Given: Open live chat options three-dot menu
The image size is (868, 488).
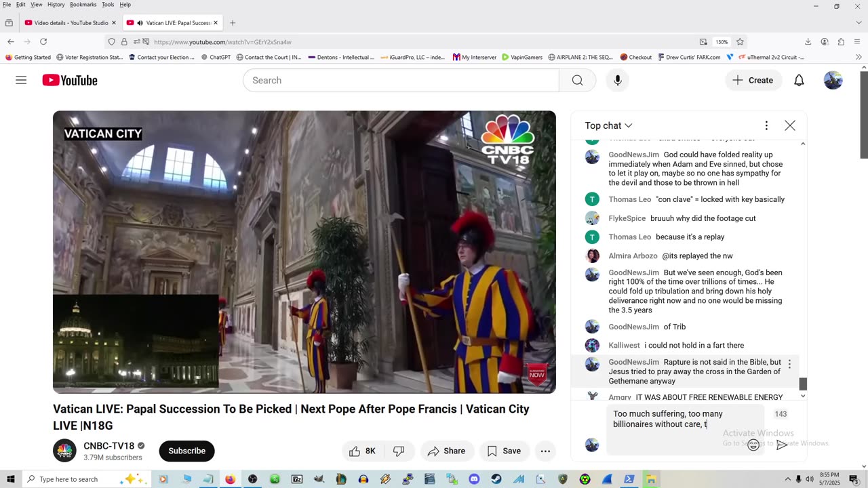Looking at the screenshot, I should [766, 125].
